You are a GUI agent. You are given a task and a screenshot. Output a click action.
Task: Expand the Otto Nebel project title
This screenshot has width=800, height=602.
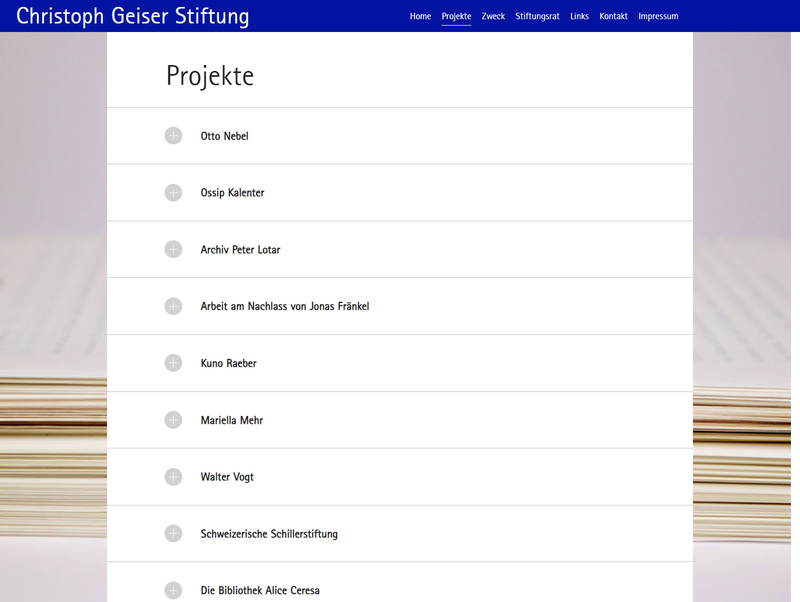pyautogui.click(x=224, y=136)
